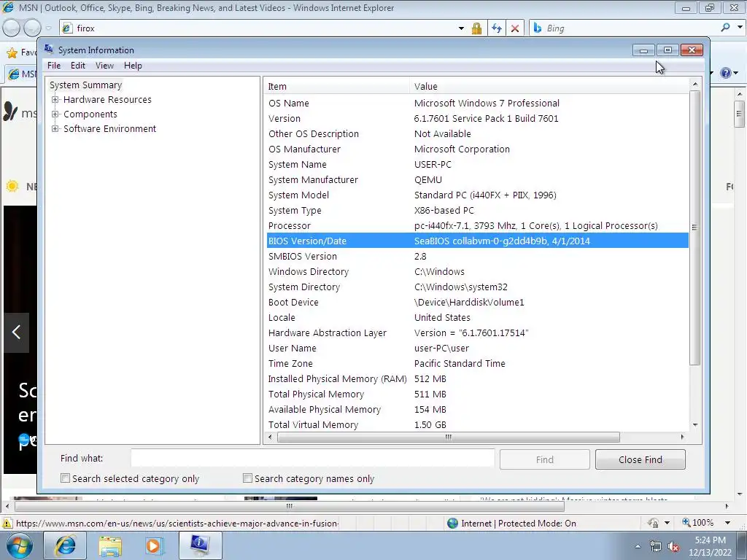The image size is (747, 560).
Task: Select the Hardware Abstraction Layer row
Action: point(477,332)
